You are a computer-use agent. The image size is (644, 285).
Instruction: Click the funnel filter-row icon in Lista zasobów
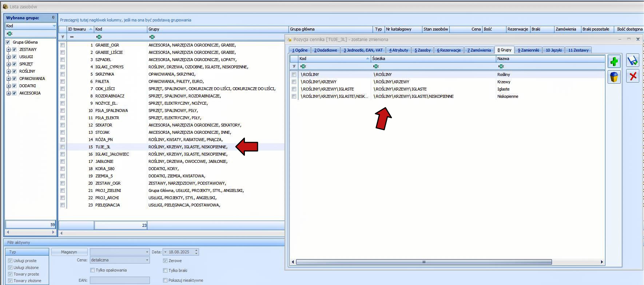63,37
